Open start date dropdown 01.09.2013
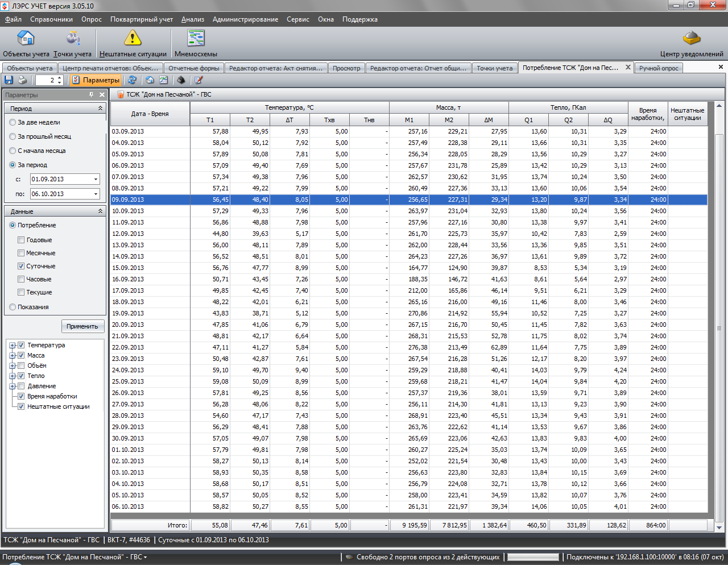The height and width of the screenshot is (565, 728). 96,179
